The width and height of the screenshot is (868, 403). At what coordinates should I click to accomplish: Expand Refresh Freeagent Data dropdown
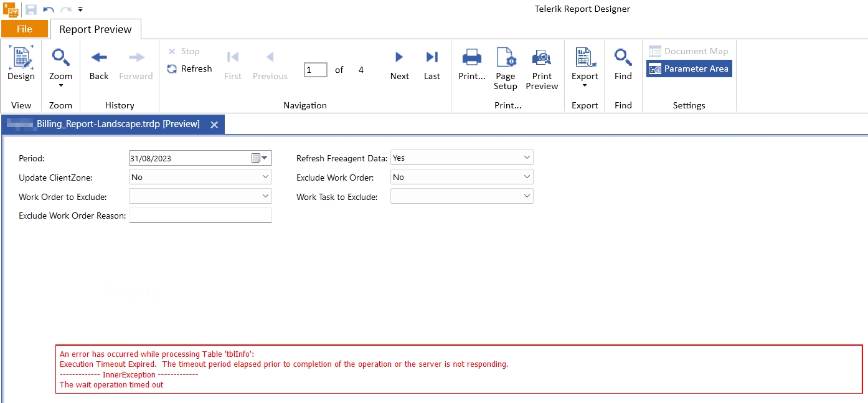click(527, 158)
